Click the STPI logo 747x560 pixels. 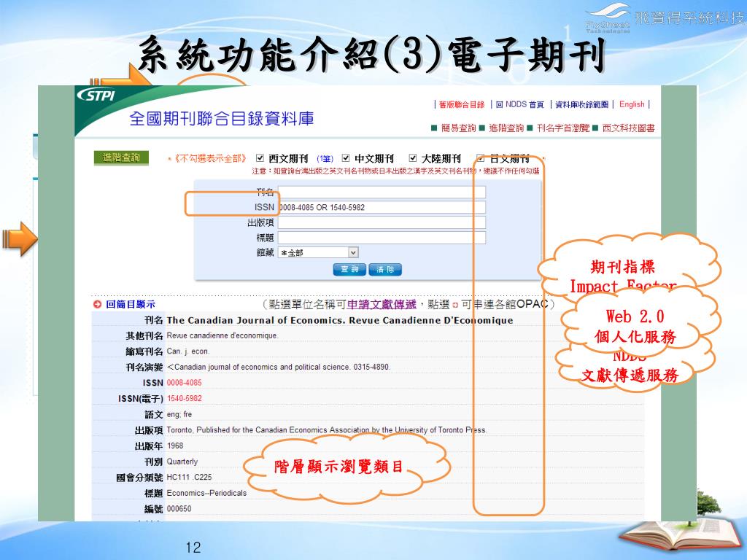point(96,96)
